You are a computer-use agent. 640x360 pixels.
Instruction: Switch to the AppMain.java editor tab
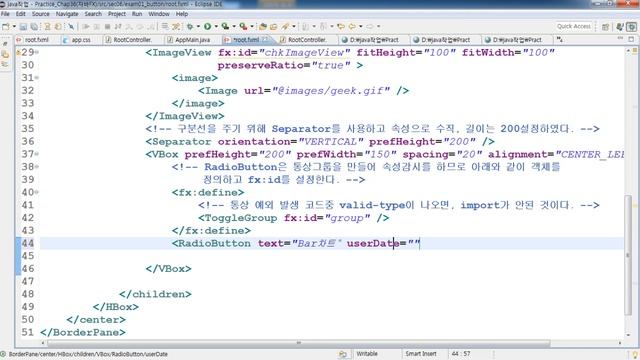(x=192, y=40)
